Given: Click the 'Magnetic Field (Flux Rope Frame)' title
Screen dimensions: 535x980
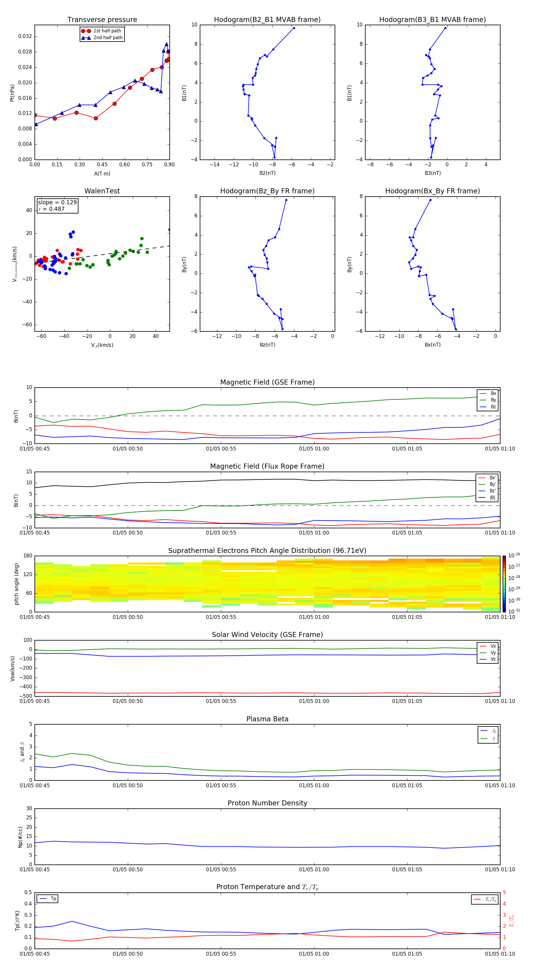Looking at the screenshot, I should (267, 467).
